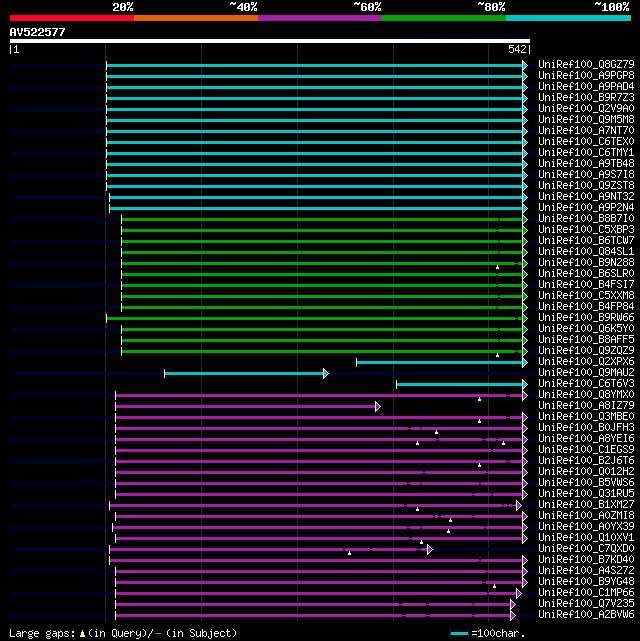Click the cyan ~100% identity legend segment
This screenshot has width=640, height=641.
tap(568, 18)
